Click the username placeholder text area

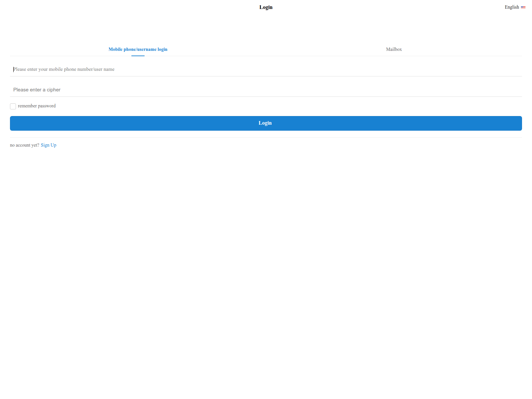[64, 69]
